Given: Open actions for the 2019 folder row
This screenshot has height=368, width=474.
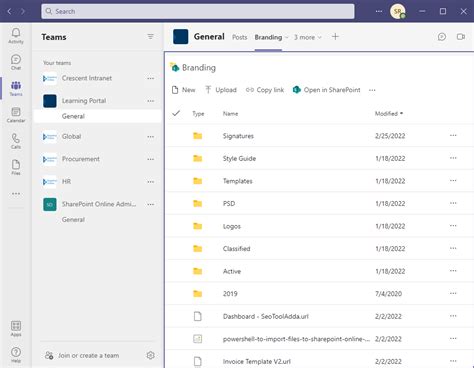Looking at the screenshot, I should pos(453,293).
